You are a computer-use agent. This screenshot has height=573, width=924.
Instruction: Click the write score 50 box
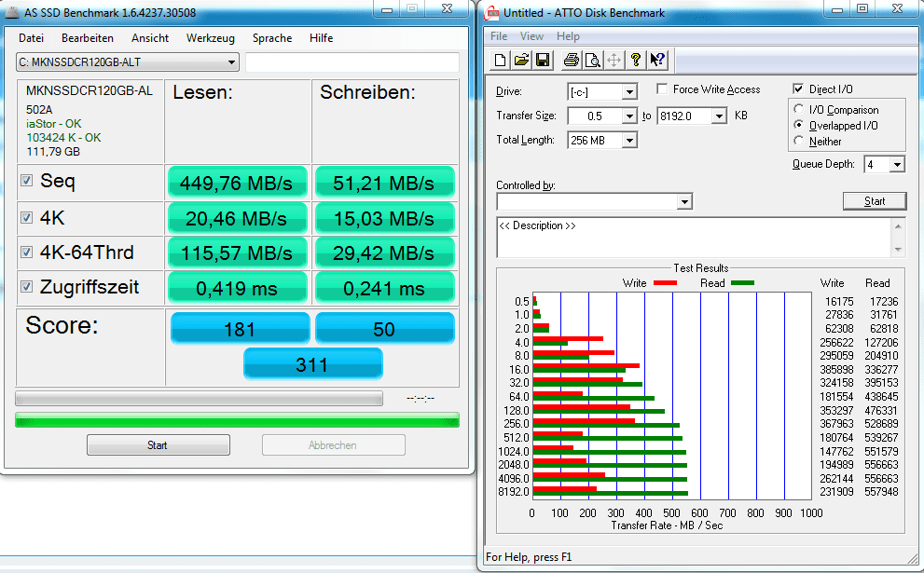384,329
